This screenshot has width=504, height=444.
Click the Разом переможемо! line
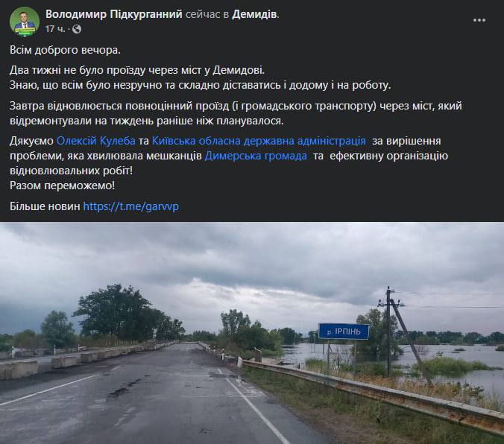click(x=63, y=185)
